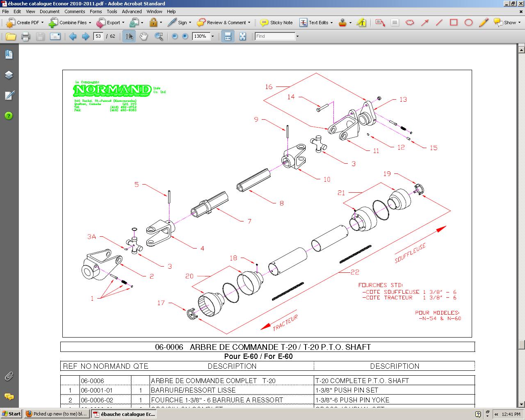Viewport: 525px width, 420px height.
Task: Open the Layers navigation panel
Action: pyautogui.click(x=9, y=75)
